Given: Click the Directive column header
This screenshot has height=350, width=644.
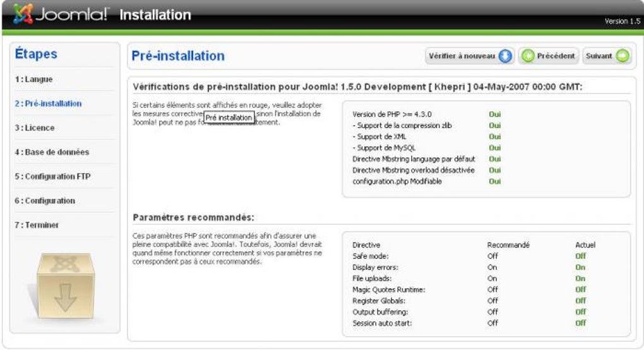Looking at the screenshot, I should [366, 245].
